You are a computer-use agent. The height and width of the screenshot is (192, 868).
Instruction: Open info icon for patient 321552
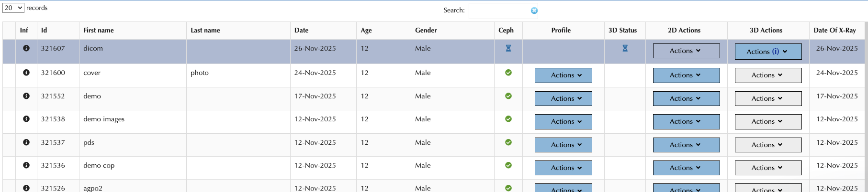[26, 96]
